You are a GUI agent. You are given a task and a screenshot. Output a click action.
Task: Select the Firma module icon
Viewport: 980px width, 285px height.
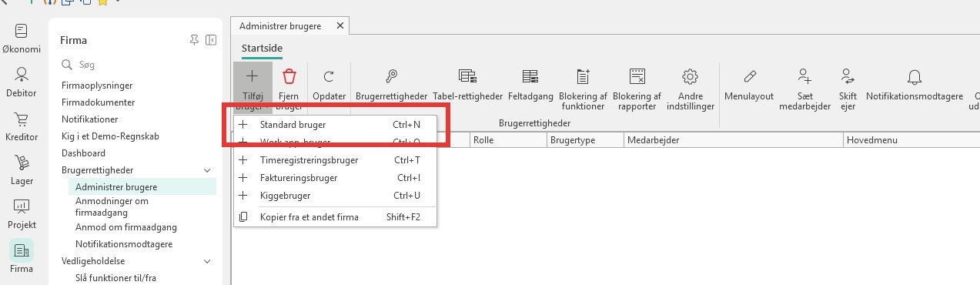22,250
